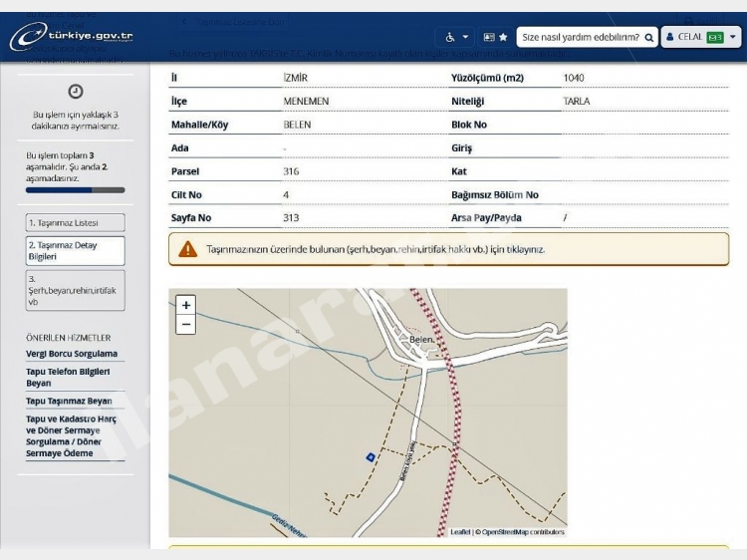747x560 pixels.
Task: Click the orange warning triangle icon
Action: (x=187, y=249)
